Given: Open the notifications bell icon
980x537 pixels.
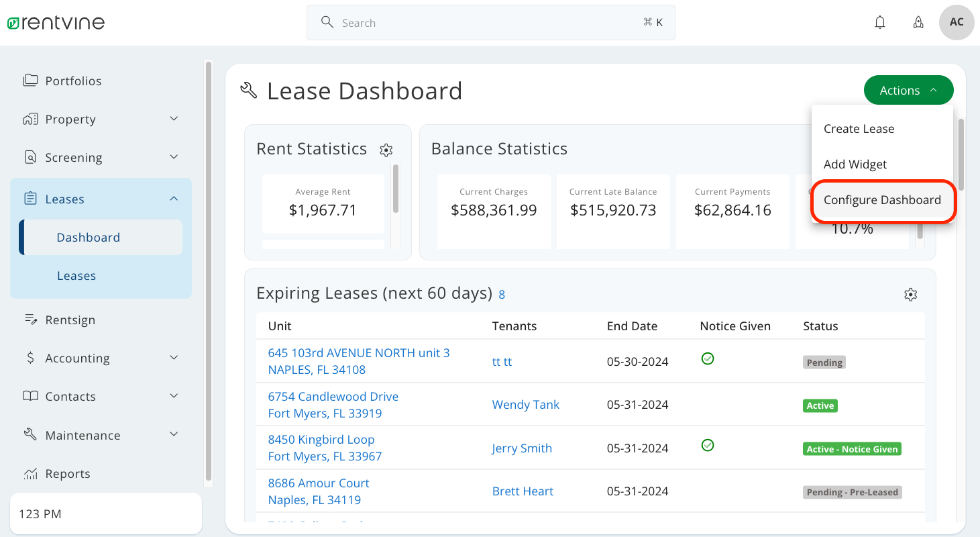Looking at the screenshot, I should coord(879,22).
